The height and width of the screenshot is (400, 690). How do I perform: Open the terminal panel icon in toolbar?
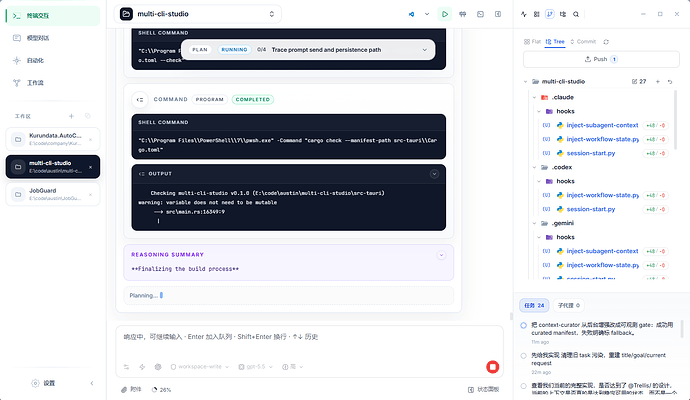[480, 14]
